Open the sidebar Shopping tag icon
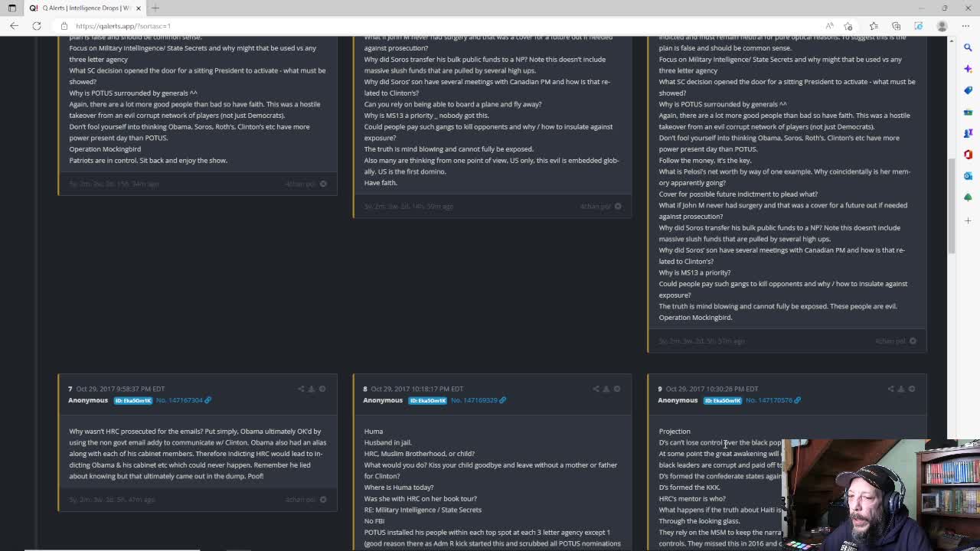The image size is (980, 551). coord(968,90)
